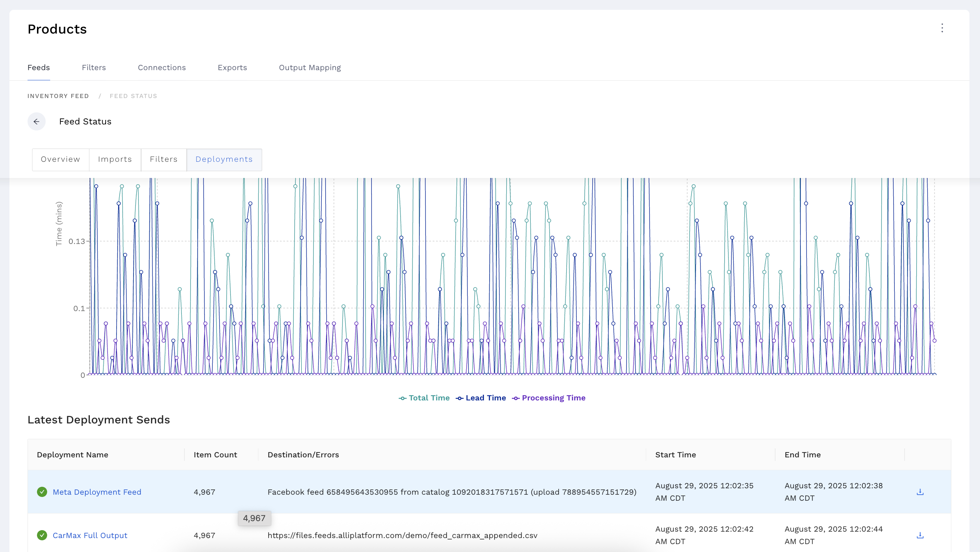The height and width of the screenshot is (552, 980).
Task: Open the Meta Deployment Feed link
Action: point(97,492)
